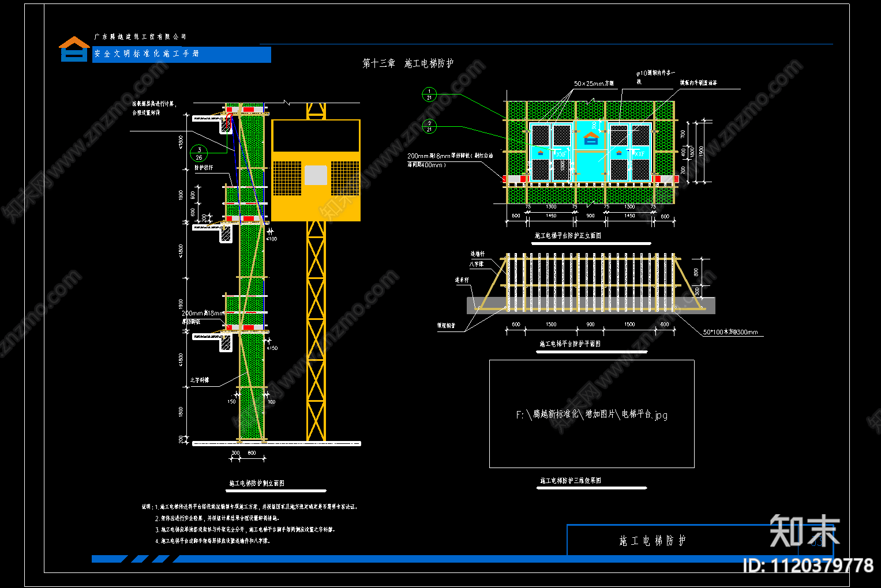Click the title block text 施工电梯防护
The height and width of the screenshot is (588, 881).
click(653, 541)
